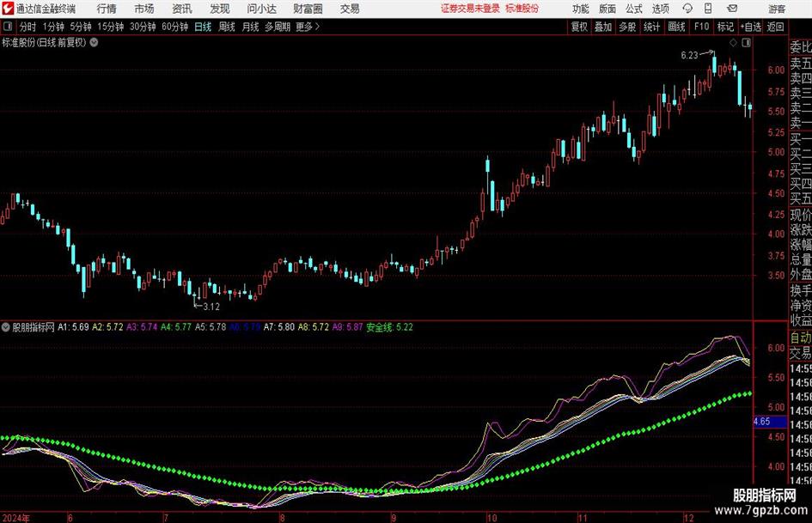Click indicator value A1: 5.69

[x=73, y=327]
